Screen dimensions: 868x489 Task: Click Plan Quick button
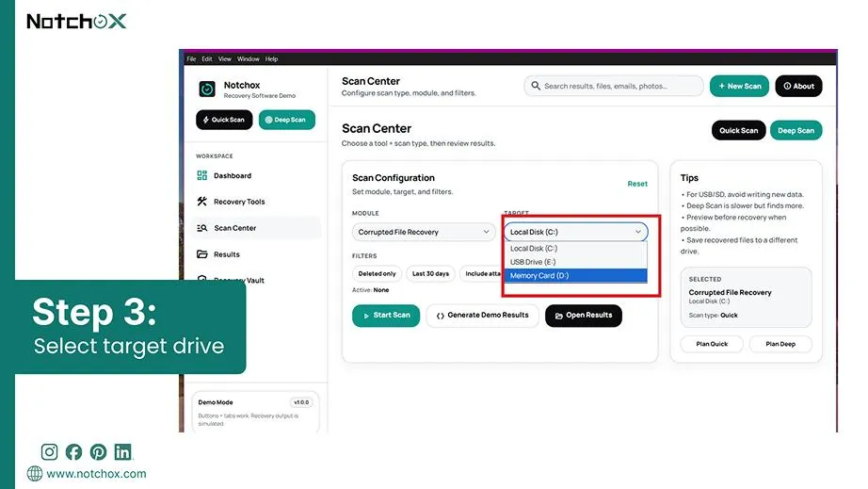(712, 344)
